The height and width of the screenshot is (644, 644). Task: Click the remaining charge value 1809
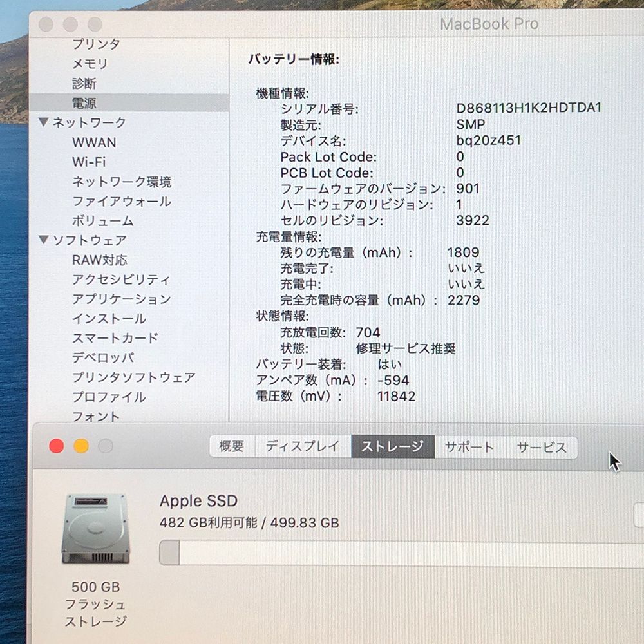(x=463, y=252)
